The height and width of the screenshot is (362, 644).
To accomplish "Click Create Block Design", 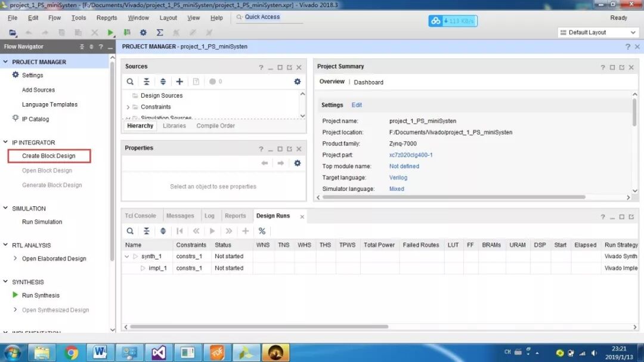I will click(x=49, y=156).
